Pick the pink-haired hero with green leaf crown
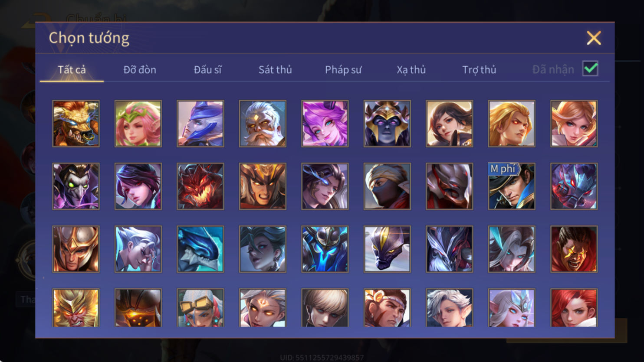Image resolution: width=644 pixels, height=362 pixels. point(138,124)
